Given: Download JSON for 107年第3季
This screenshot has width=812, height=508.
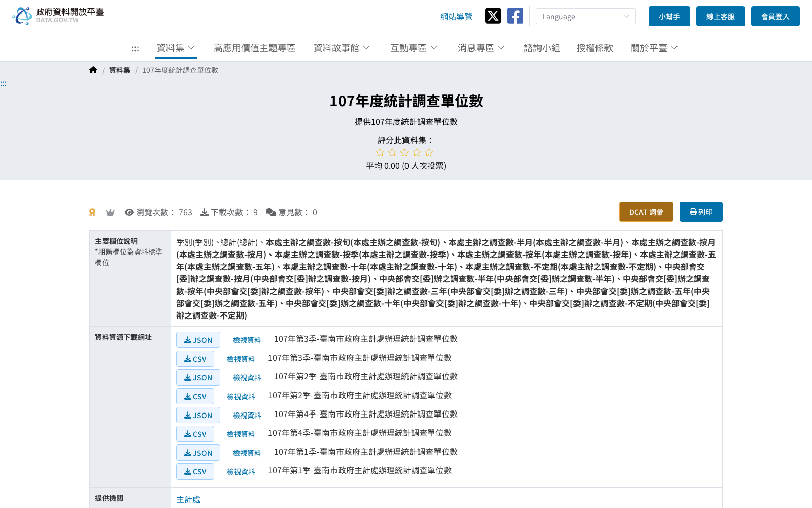Looking at the screenshot, I should [198, 340].
